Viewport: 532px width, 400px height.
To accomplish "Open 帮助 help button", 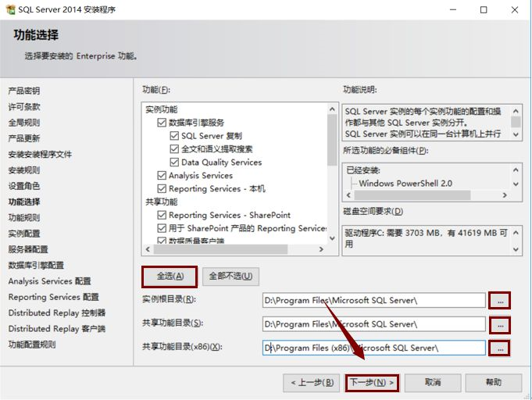I will click(493, 383).
